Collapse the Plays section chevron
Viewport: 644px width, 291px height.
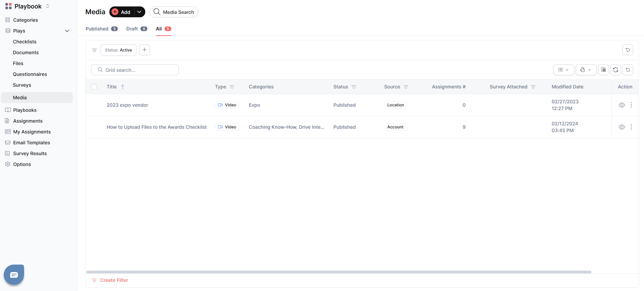pyautogui.click(x=67, y=31)
